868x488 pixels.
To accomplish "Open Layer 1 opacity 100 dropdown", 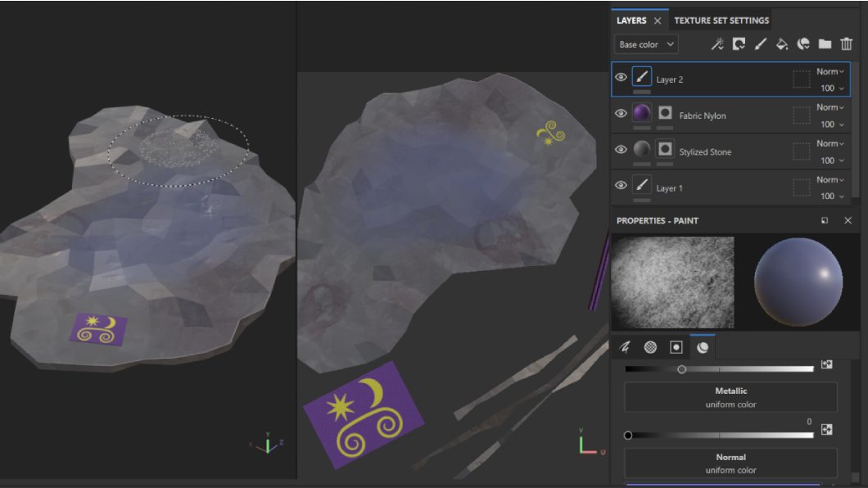I will click(832, 196).
